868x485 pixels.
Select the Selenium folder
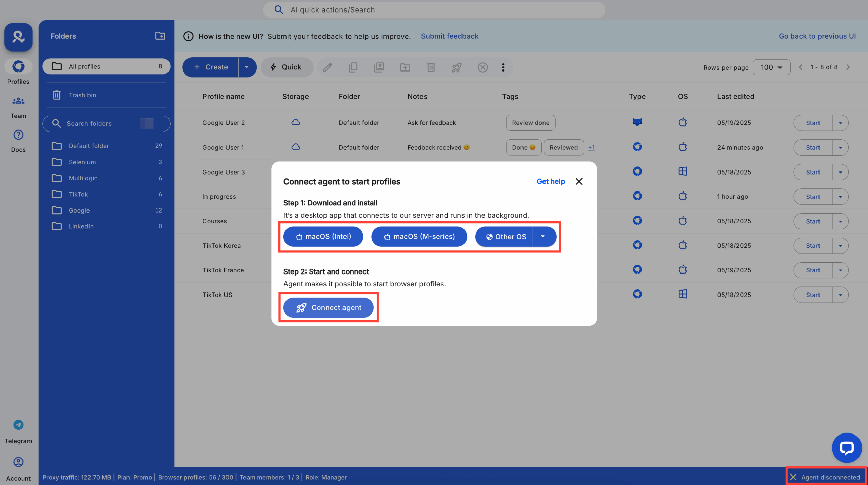82,162
